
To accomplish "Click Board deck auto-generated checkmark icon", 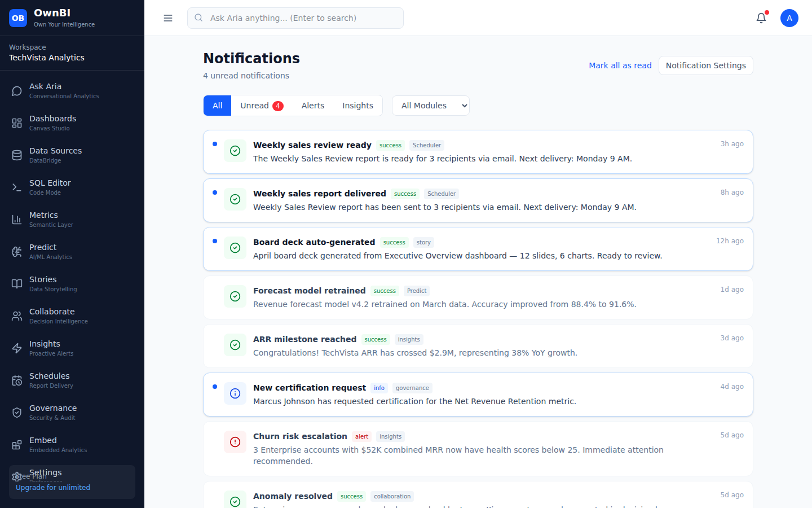I will click(235, 248).
